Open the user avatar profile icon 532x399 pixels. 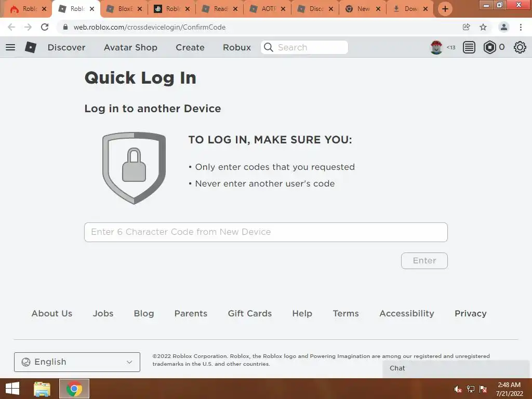436,47
